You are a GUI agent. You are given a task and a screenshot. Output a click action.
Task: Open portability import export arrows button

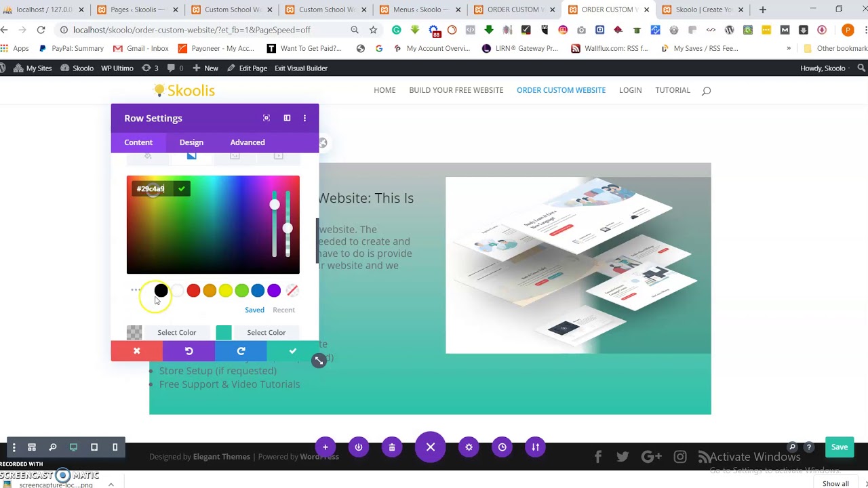click(x=535, y=447)
